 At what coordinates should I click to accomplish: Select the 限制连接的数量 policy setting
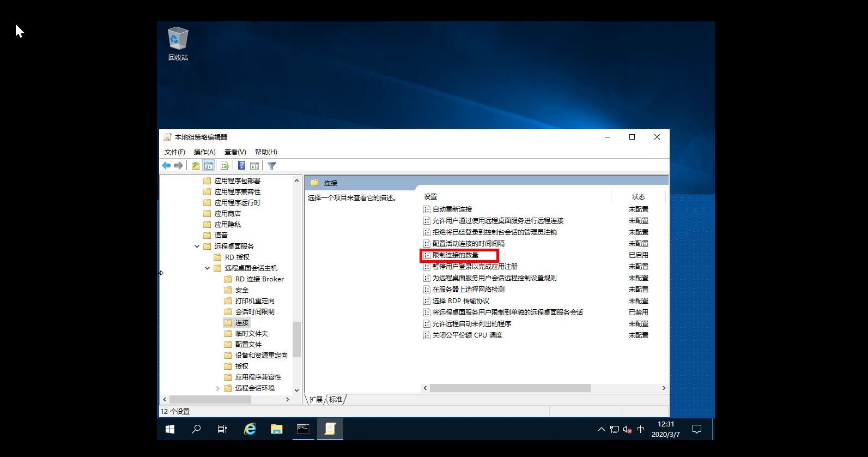[x=456, y=255]
